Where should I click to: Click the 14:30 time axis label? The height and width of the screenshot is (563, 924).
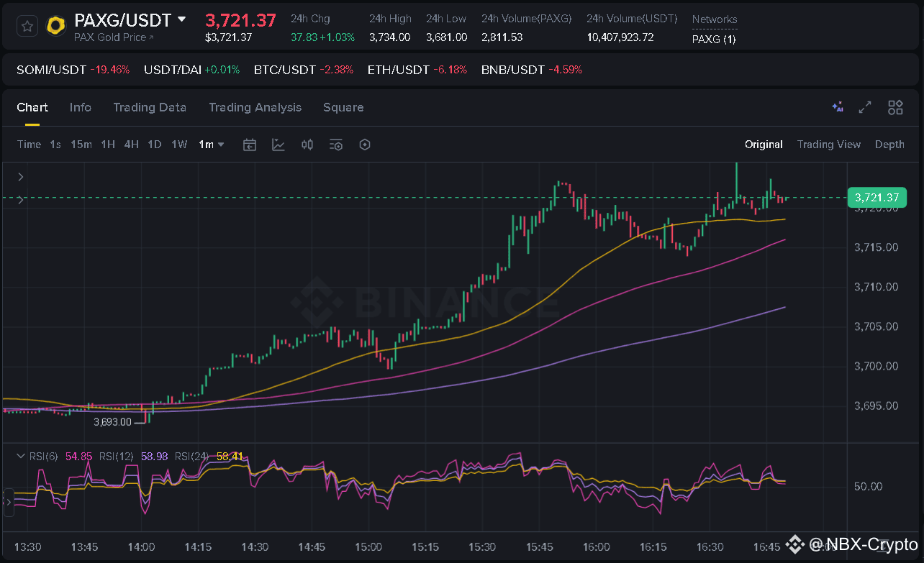[255, 547]
